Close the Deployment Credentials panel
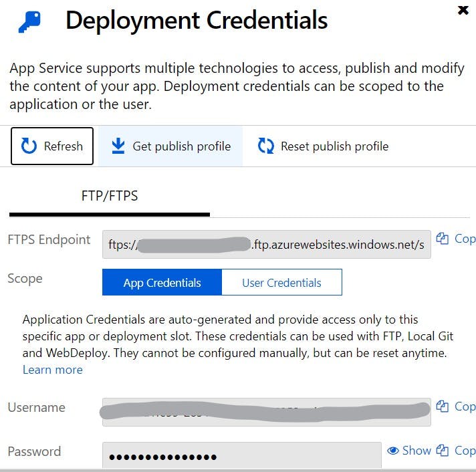 point(463,10)
